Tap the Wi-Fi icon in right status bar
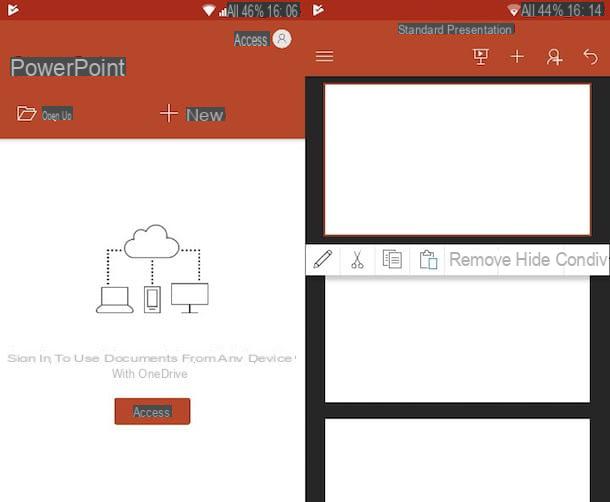This screenshot has height=502, width=610. 514,11
